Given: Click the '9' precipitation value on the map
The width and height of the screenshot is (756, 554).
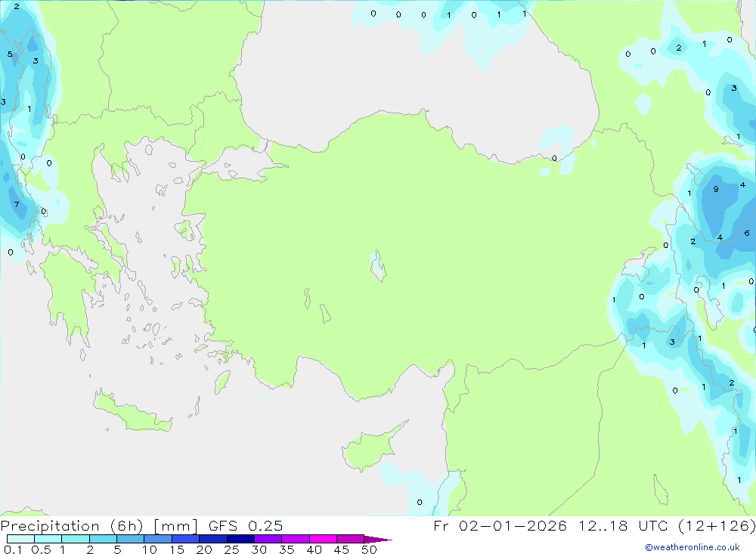Looking at the screenshot, I should [715, 189].
